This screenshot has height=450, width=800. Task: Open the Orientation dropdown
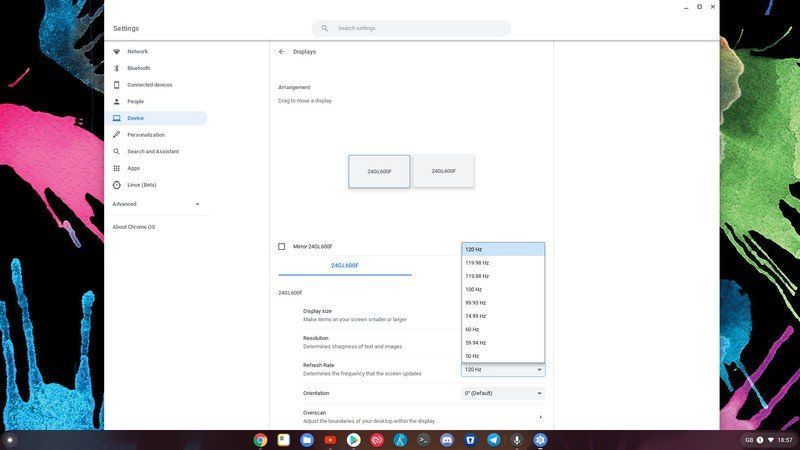503,393
